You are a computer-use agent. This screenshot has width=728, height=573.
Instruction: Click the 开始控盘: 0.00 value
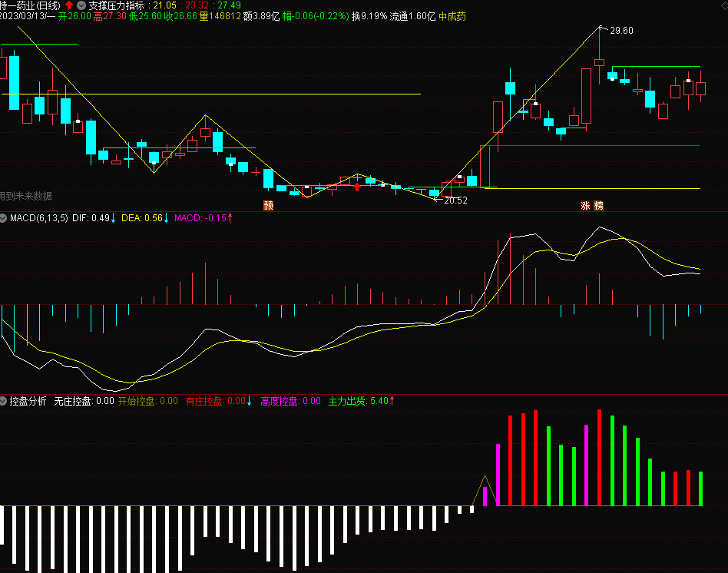point(147,401)
